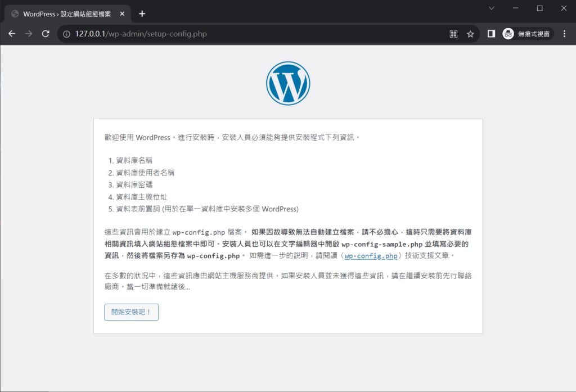This screenshot has height=392, width=576.
Task: Click the list item 資料庫名稱
Action: pyautogui.click(x=134, y=160)
